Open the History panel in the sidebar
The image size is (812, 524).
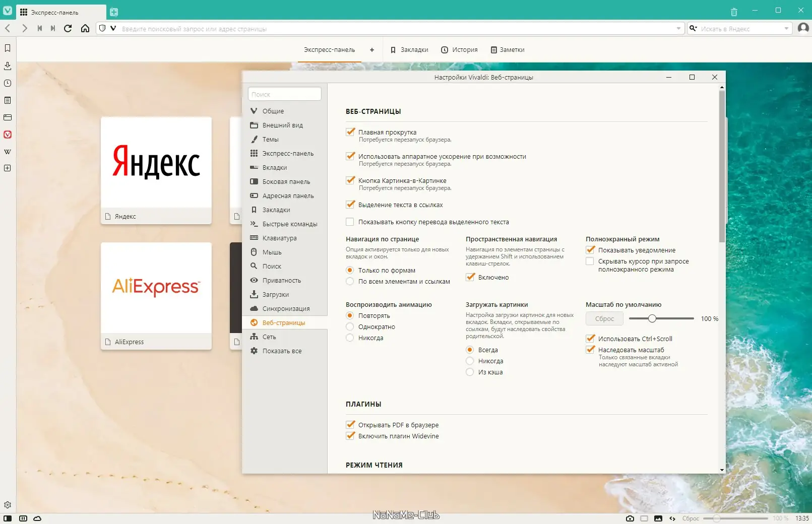(7, 83)
